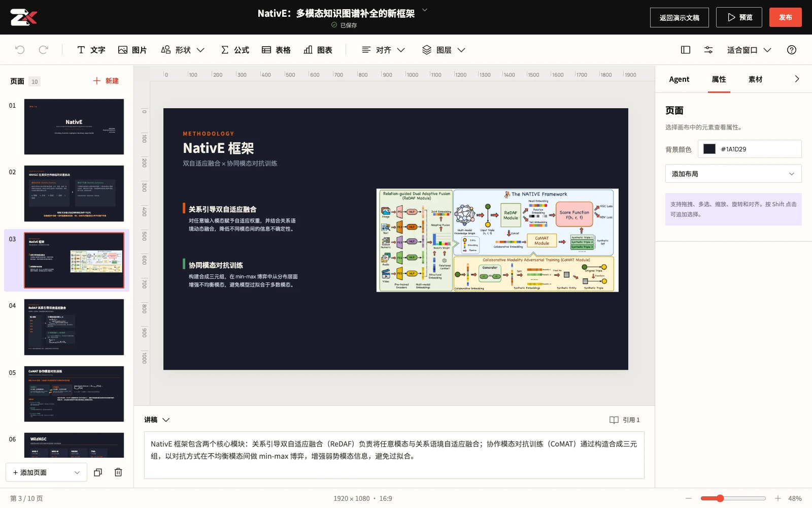This screenshot has width=812, height=508.
Task: Switch to the 素材 assets tab
Action: [x=755, y=79]
